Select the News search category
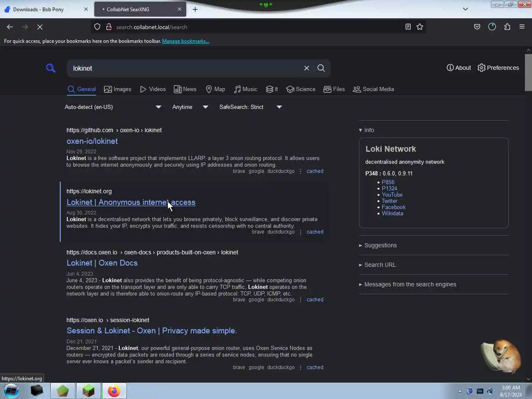 coord(185,89)
